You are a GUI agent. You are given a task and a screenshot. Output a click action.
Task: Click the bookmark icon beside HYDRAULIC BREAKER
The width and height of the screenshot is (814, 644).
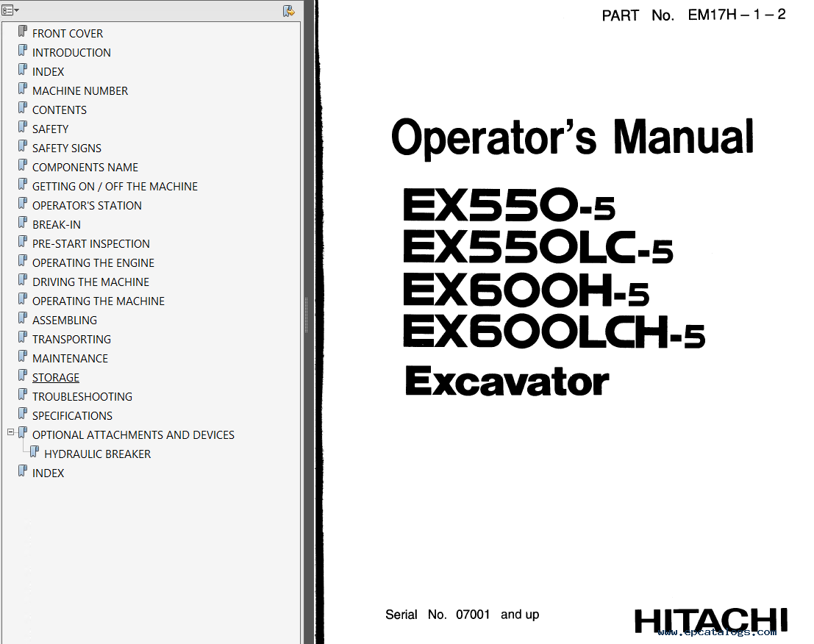coord(35,452)
